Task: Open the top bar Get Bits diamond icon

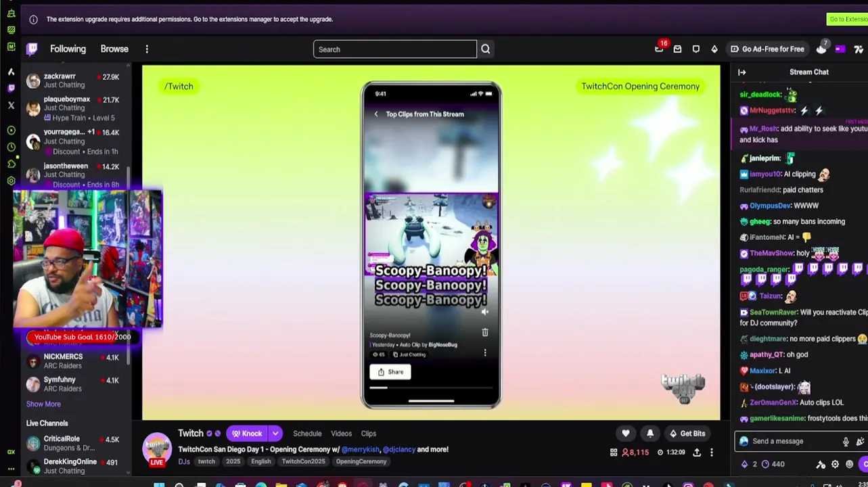Action: pyautogui.click(x=714, y=49)
